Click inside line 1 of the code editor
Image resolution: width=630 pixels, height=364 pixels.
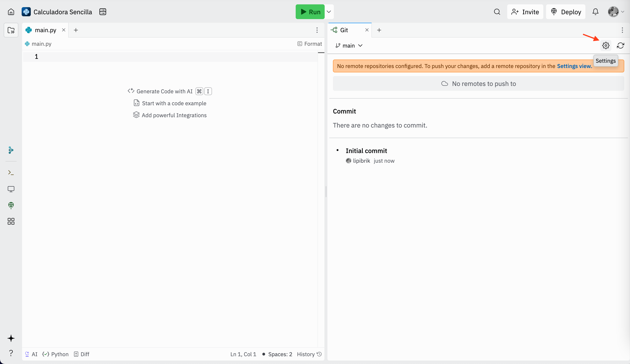point(100,57)
